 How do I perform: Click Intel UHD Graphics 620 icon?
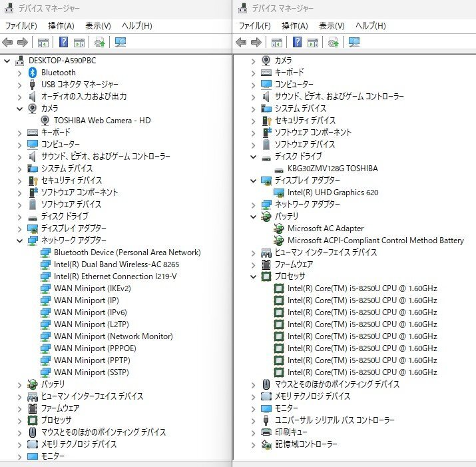[x=279, y=193]
